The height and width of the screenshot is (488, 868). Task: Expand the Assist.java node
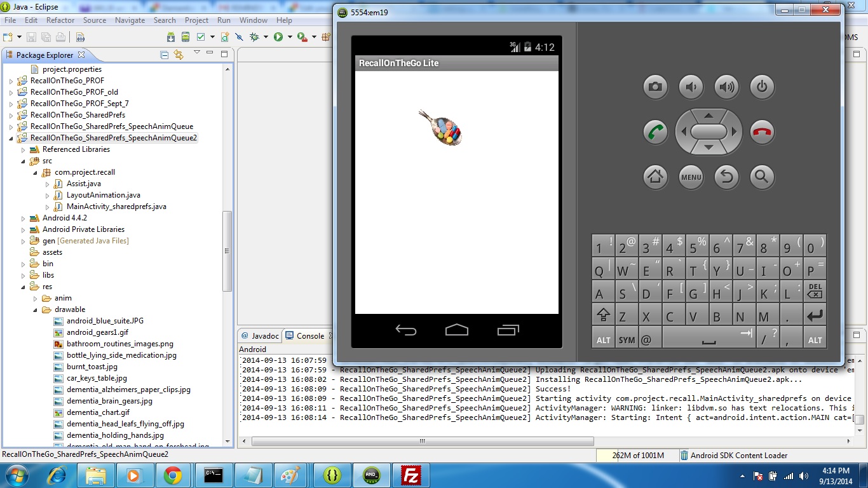47,184
